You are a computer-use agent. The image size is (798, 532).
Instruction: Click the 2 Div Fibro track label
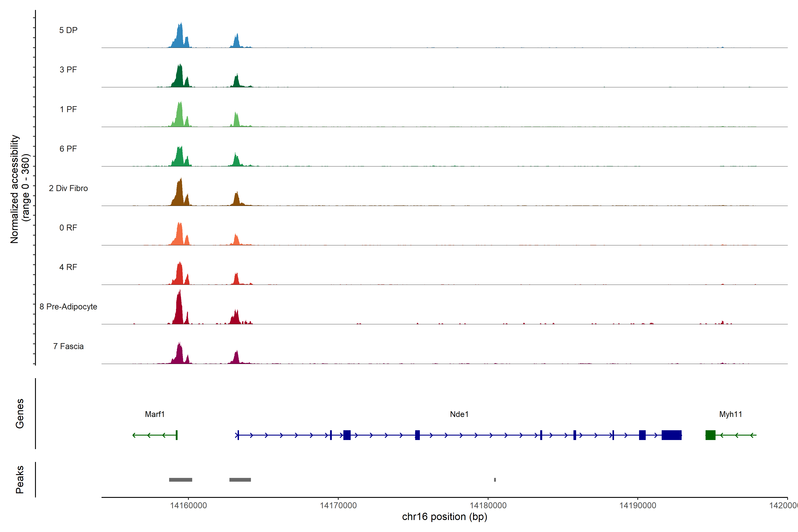68,188
